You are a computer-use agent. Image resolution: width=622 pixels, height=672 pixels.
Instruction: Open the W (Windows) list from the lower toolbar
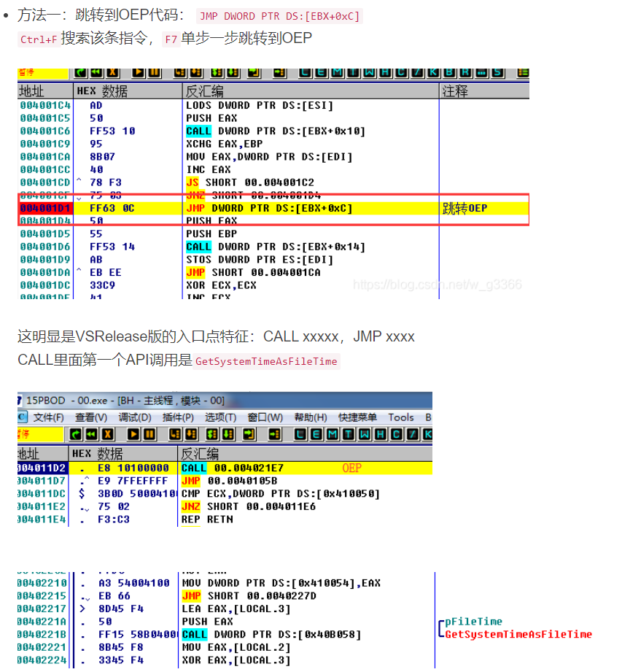[365, 435]
